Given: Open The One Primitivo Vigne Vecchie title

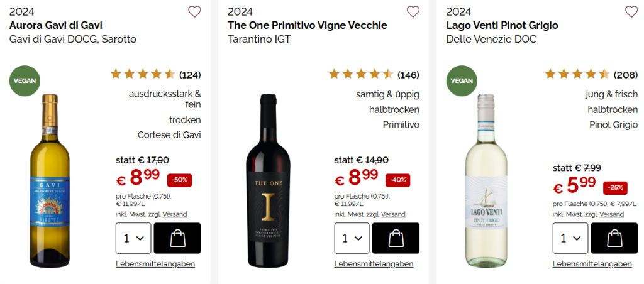Looking at the screenshot, I should point(307,26).
